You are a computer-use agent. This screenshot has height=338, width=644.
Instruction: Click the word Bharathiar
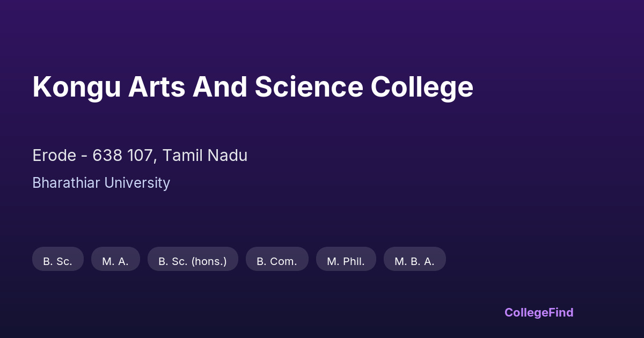[x=66, y=183]
